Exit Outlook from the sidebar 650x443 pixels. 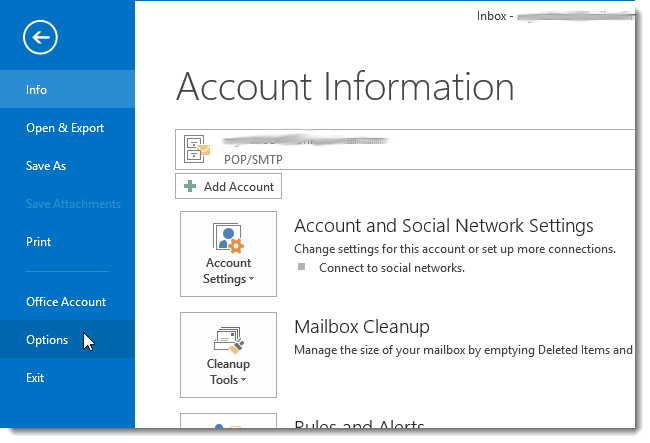click(x=67, y=378)
